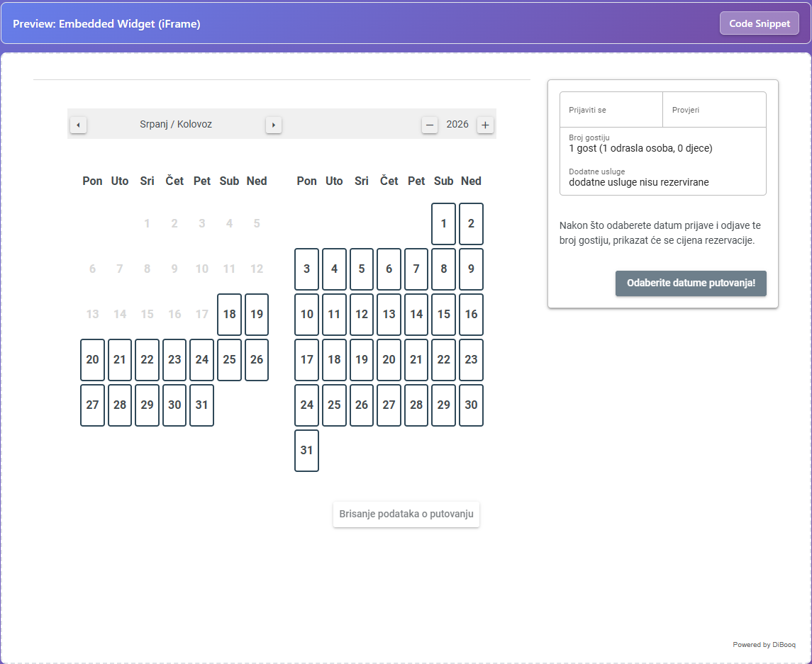Select August 31 in the right calendar

click(306, 450)
